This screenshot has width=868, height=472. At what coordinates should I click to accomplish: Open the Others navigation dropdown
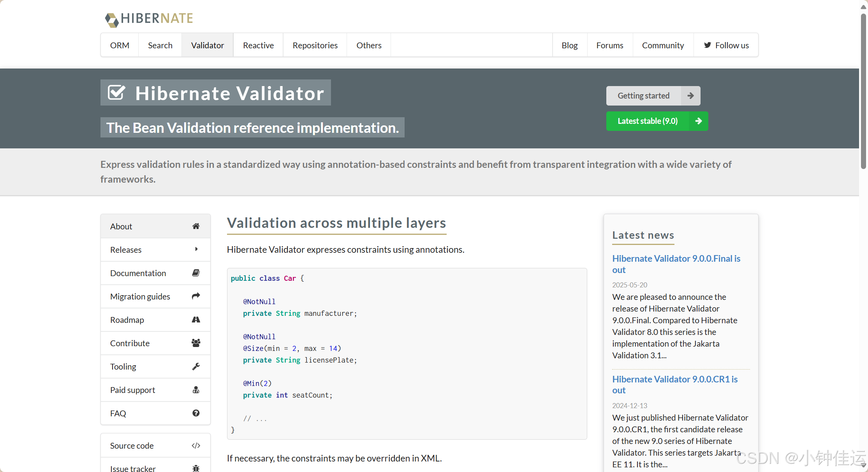click(368, 45)
